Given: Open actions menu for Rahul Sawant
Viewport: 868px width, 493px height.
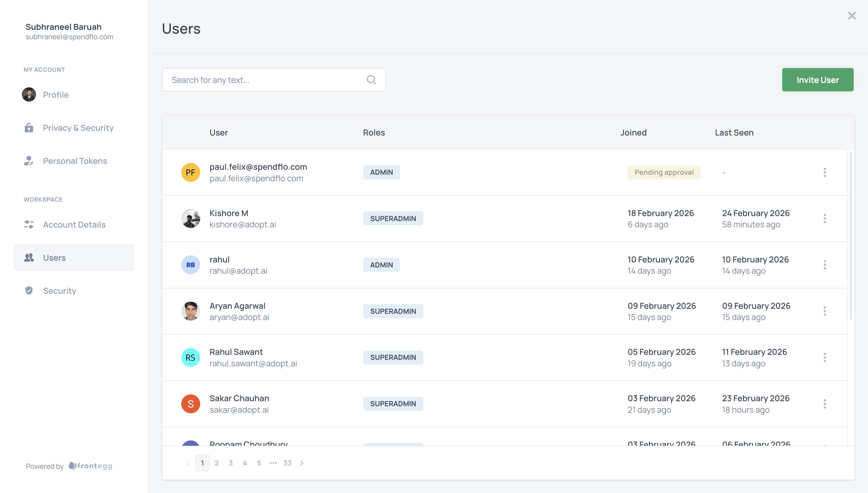Looking at the screenshot, I should [825, 357].
